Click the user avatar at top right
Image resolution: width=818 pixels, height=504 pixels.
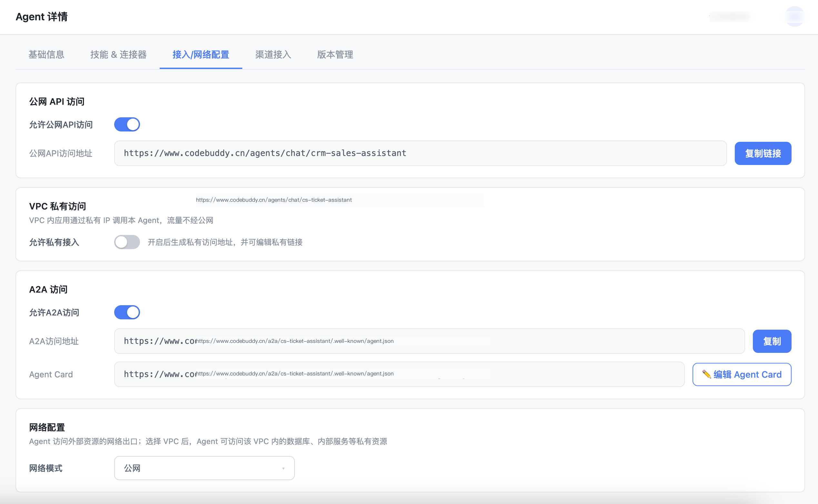click(x=795, y=16)
